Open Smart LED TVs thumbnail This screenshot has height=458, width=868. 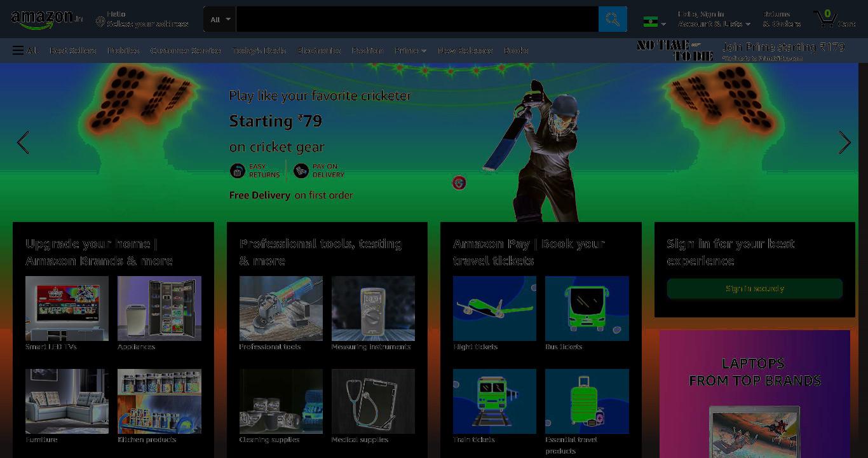pyautogui.click(x=67, y=309)
